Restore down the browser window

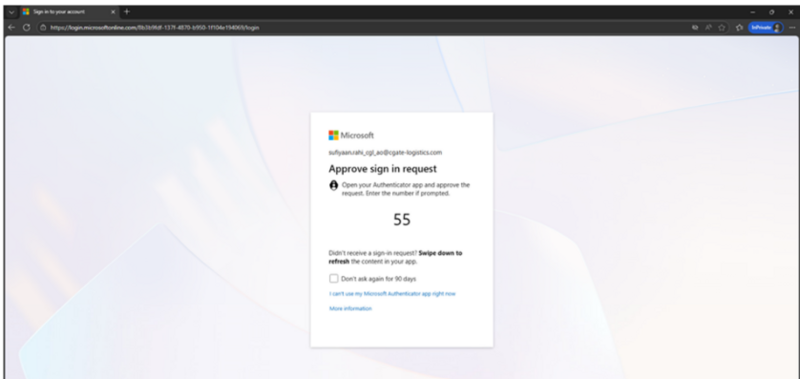772,12
